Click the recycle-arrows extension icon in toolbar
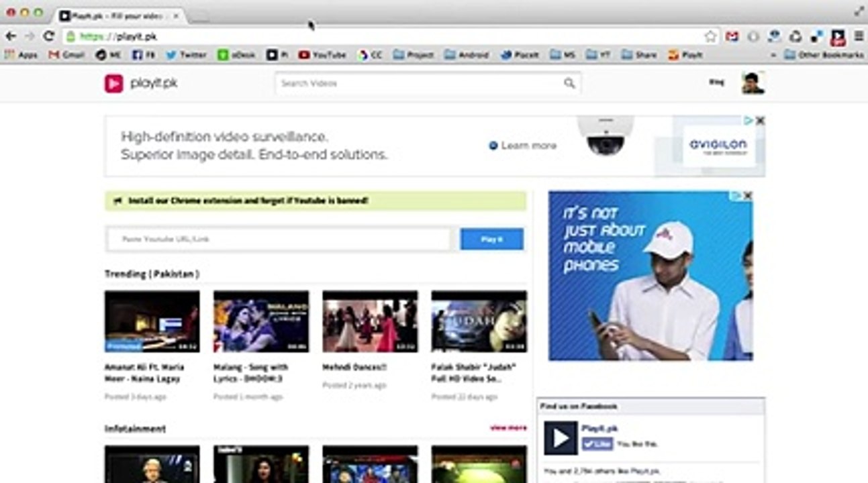The width and height of the screenshot is (868, 483). tap(795, 36)
